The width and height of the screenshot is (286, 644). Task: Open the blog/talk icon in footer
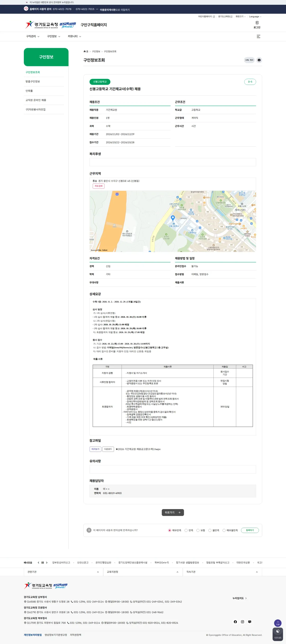pos(249,622)
